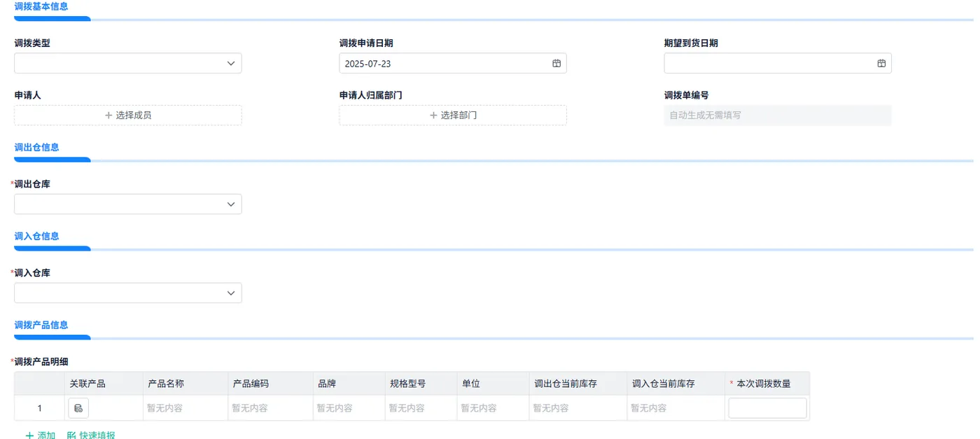
Task: Click the 2025-07-23 date input field
Action: coord(453,64)
